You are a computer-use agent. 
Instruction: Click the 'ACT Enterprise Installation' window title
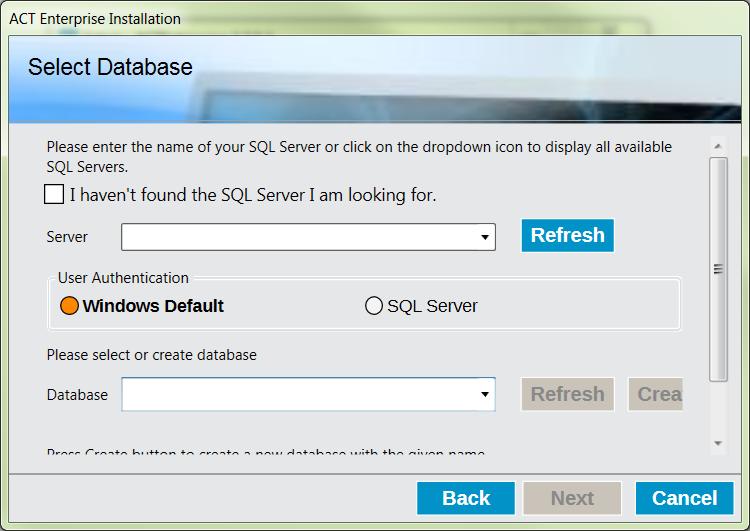coord(95,19)
